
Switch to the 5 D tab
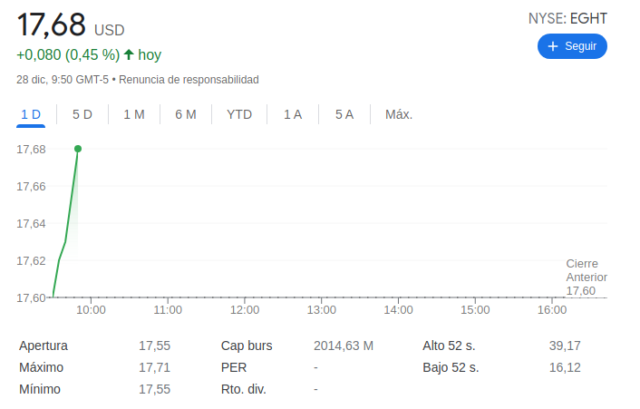[x=82, y=114]
